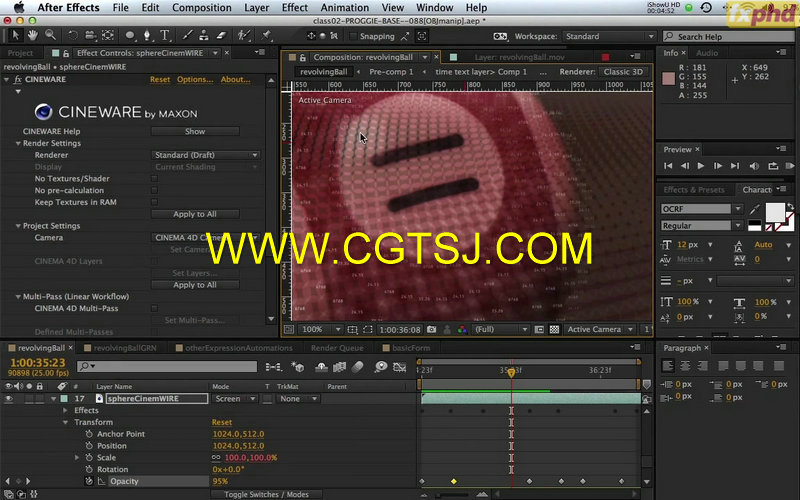
Task: Click Options... link in CINEWARE effect
Action: pyautogui.click(x=195, y=80)
